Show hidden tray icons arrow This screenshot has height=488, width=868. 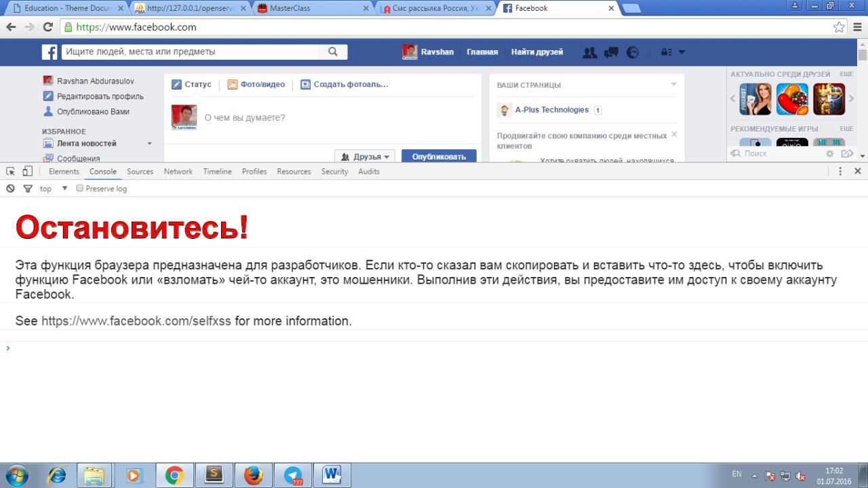[755, 476]
